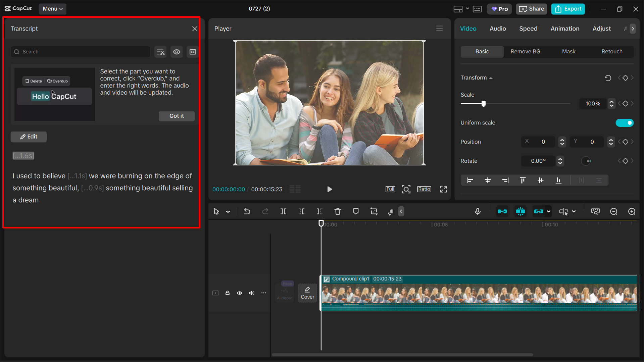Toggle Uniform scale switch
Screen dimensions: 644x362
[625, 123]
